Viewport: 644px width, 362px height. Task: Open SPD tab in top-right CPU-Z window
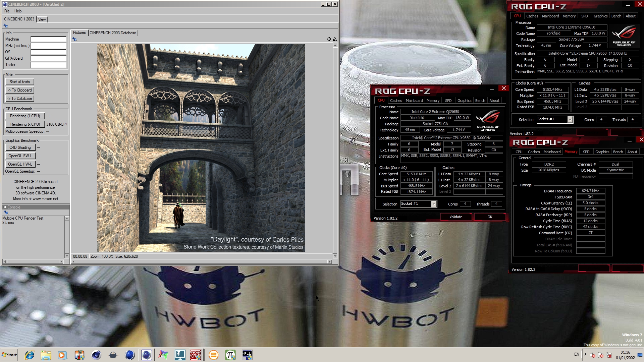tap(584, 16)
